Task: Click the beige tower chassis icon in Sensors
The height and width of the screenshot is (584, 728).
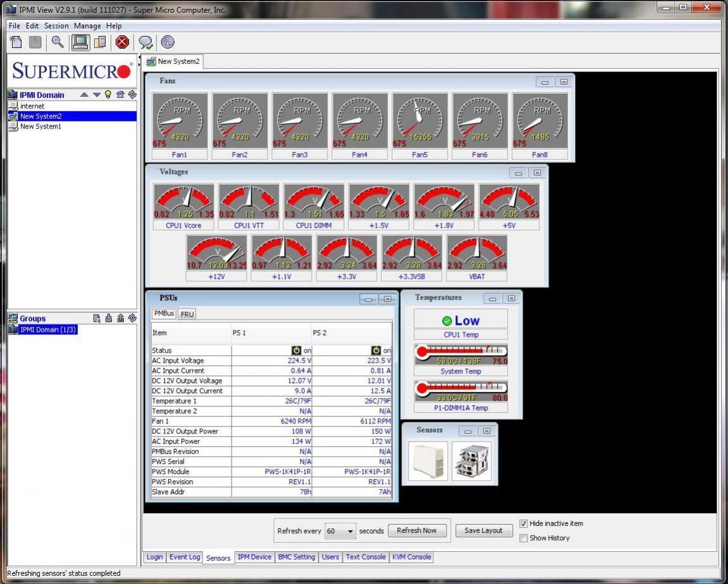Action: pos(428,461)
